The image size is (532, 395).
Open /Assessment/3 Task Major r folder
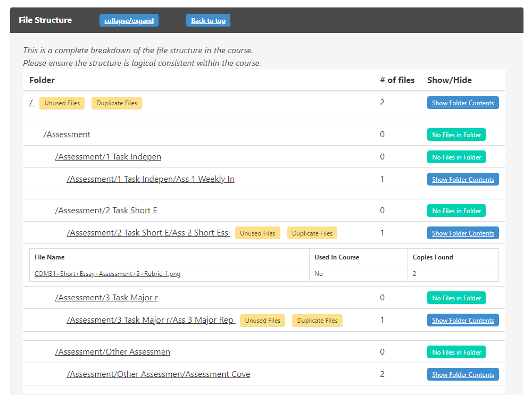coord(106,297)
